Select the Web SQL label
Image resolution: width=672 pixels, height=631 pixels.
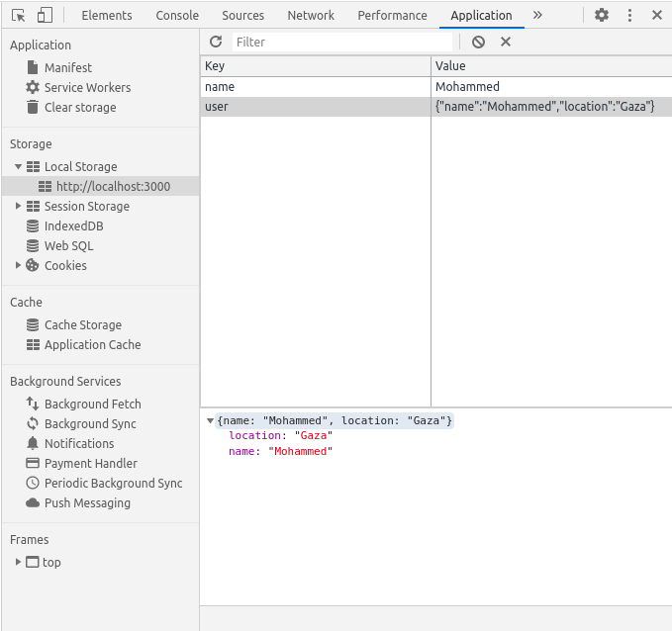[69, 246]
